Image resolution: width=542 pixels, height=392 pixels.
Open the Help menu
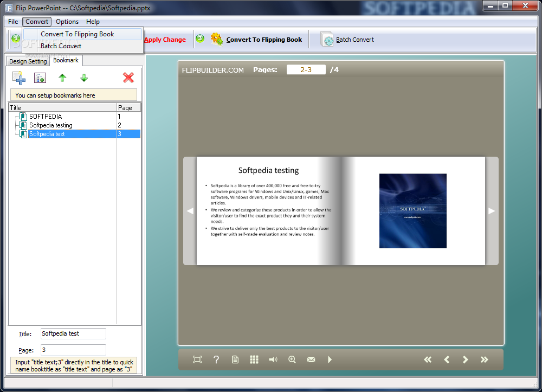(93, 22)
